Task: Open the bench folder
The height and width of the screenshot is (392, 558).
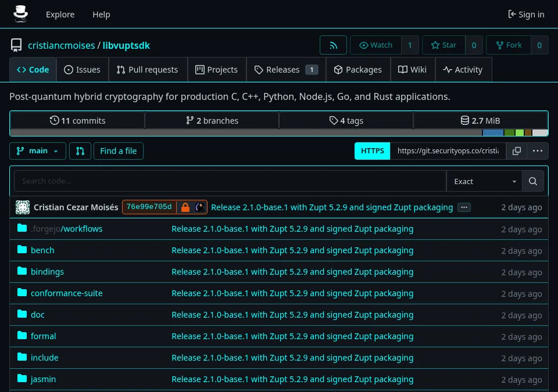Action: tap(42, 250)
